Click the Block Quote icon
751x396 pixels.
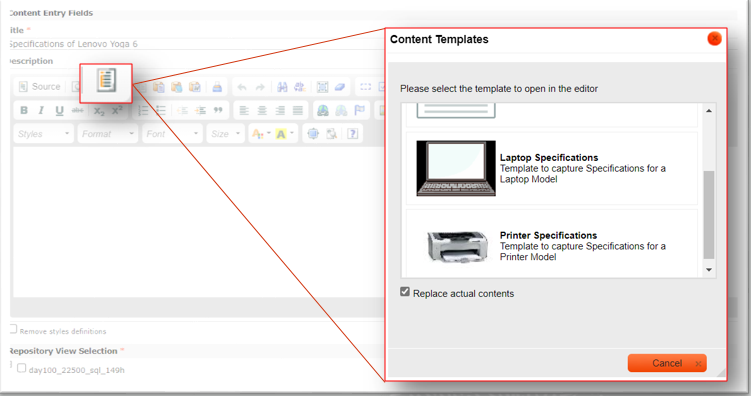(218, 111)
